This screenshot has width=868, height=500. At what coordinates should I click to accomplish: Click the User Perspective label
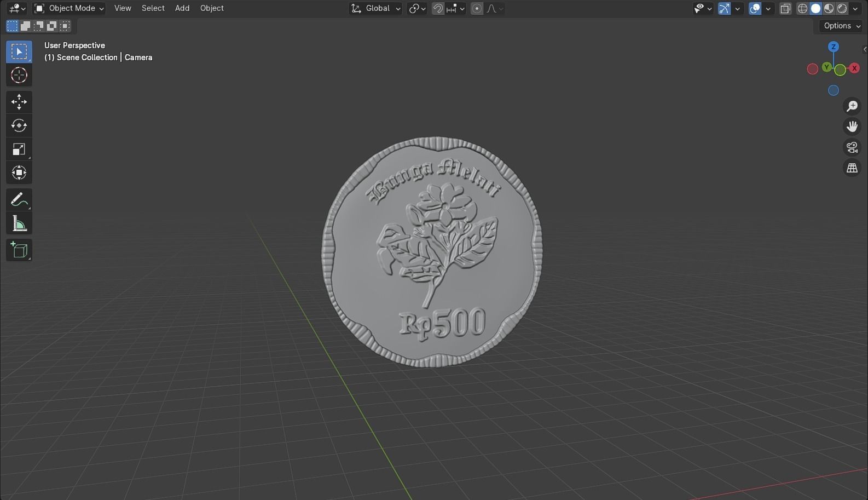tap(74, 45)
